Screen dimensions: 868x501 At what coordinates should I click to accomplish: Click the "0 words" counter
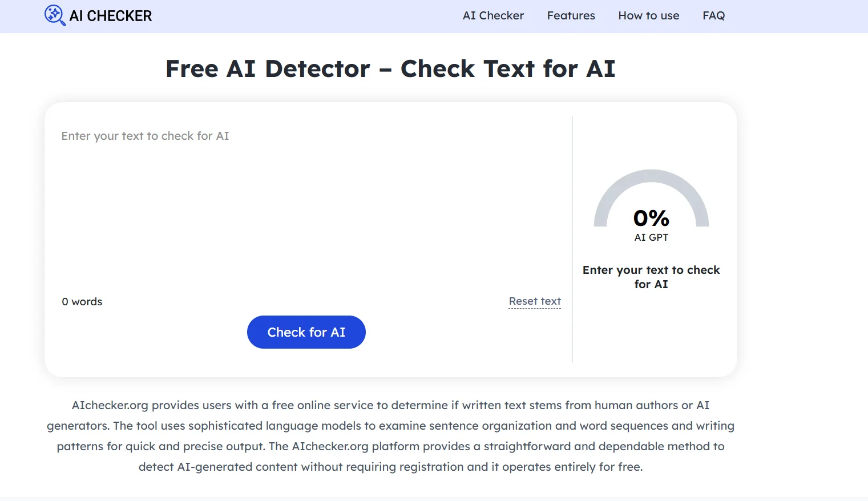82,301
